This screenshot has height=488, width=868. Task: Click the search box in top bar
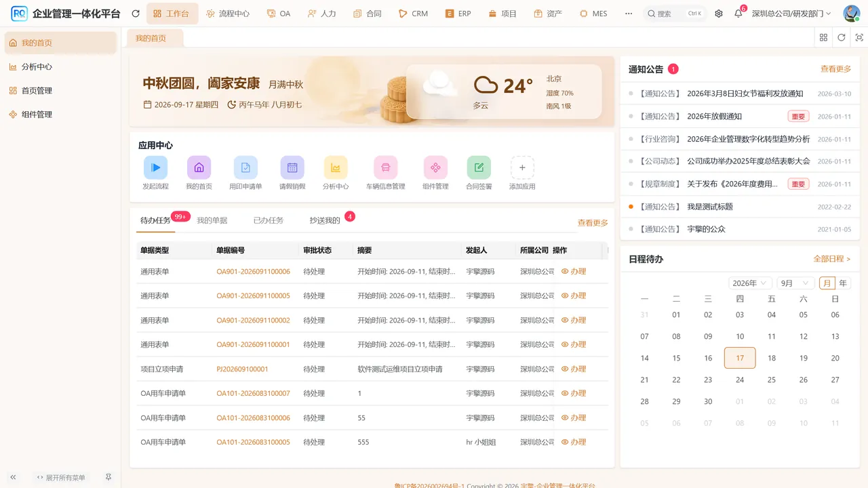pos(675,14)
